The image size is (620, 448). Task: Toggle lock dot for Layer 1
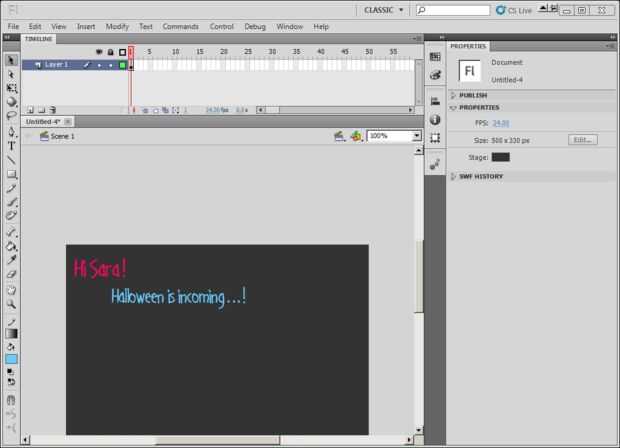pyautogui.click(x=111, y=65)
